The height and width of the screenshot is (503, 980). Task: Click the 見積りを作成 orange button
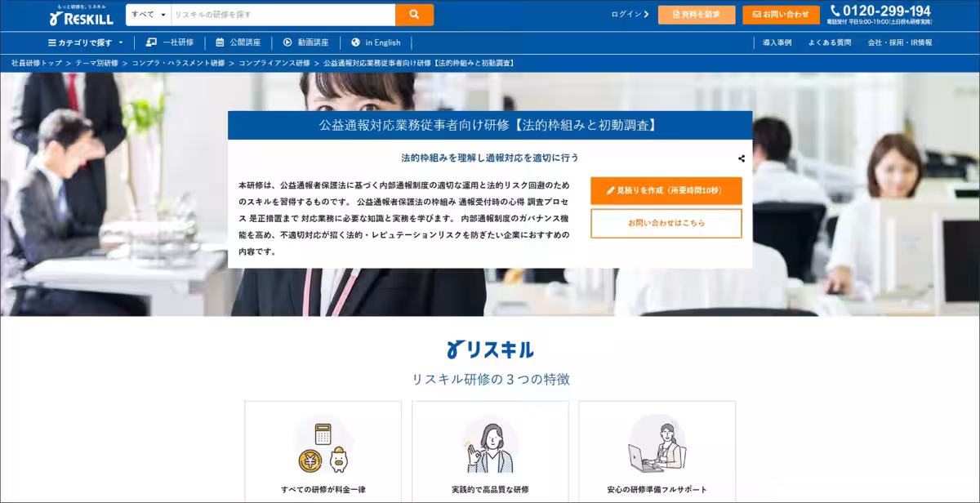tap(666, 190)
